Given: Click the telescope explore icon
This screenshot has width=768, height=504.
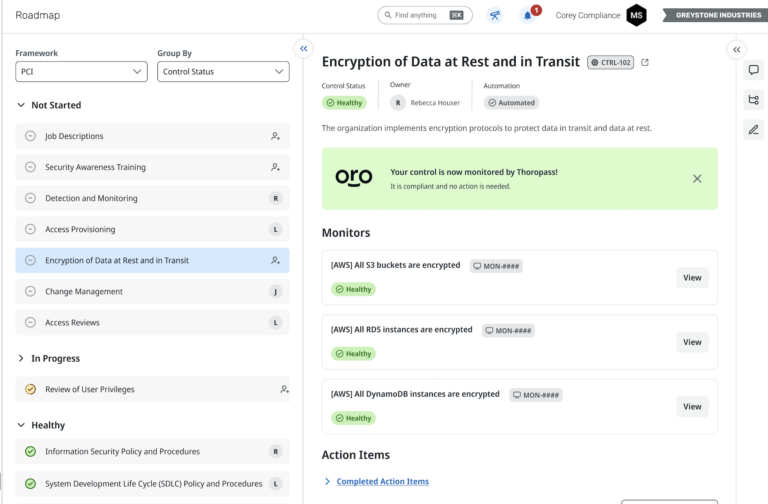Looking at the screenshot, I should 494,15.
